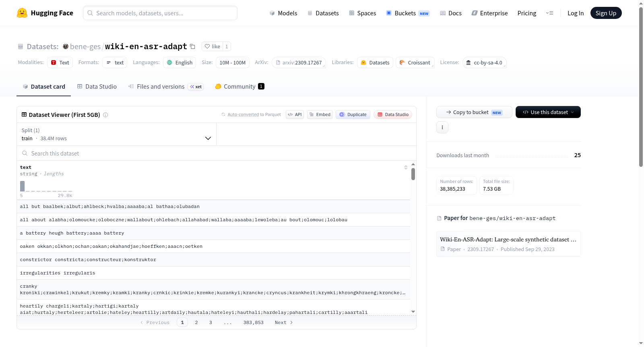Click the dataset viewer vertical scrollbar

pyautogui.click(x=413, y=174)
